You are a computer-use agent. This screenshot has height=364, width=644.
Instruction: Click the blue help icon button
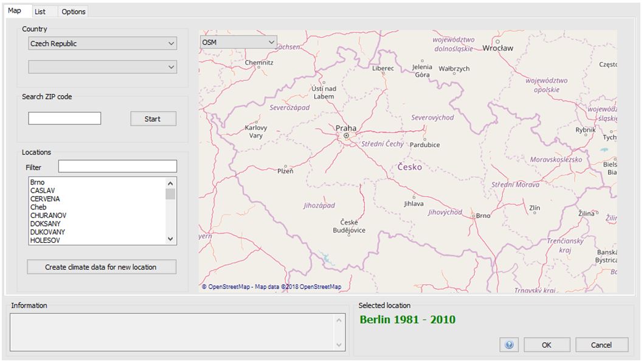(x=509, y=345)
